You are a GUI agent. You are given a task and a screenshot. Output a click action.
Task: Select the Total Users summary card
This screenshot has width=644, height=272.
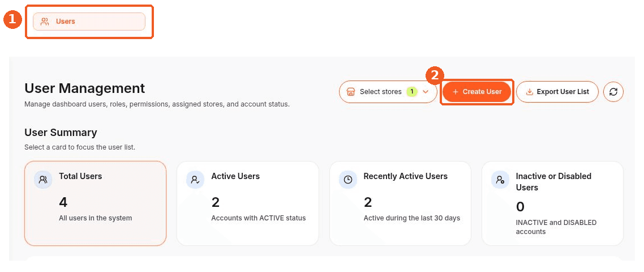pyautogui.click(x=95, y=203)
